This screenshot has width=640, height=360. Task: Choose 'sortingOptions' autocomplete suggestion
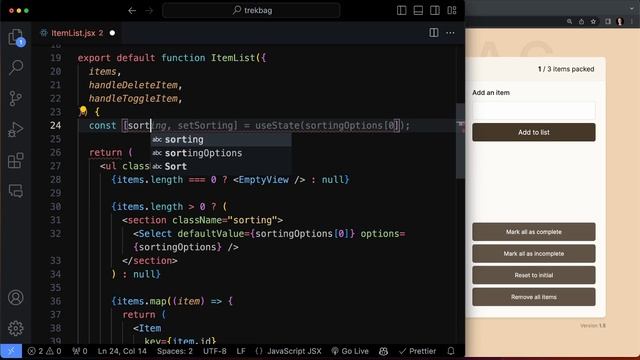click(x=221, y=153)
